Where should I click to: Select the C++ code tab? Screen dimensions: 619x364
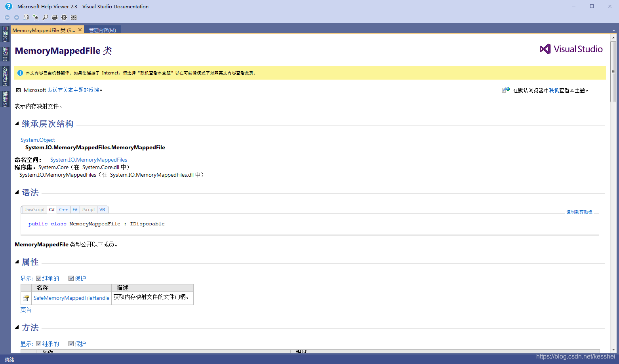coord(63,210)
